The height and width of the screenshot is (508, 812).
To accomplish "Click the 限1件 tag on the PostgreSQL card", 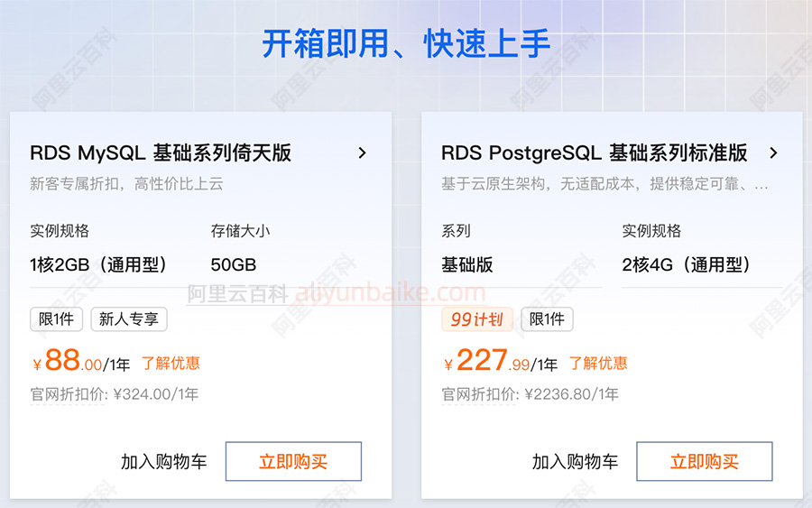I will pyautogui.click(x=547, y=319).
